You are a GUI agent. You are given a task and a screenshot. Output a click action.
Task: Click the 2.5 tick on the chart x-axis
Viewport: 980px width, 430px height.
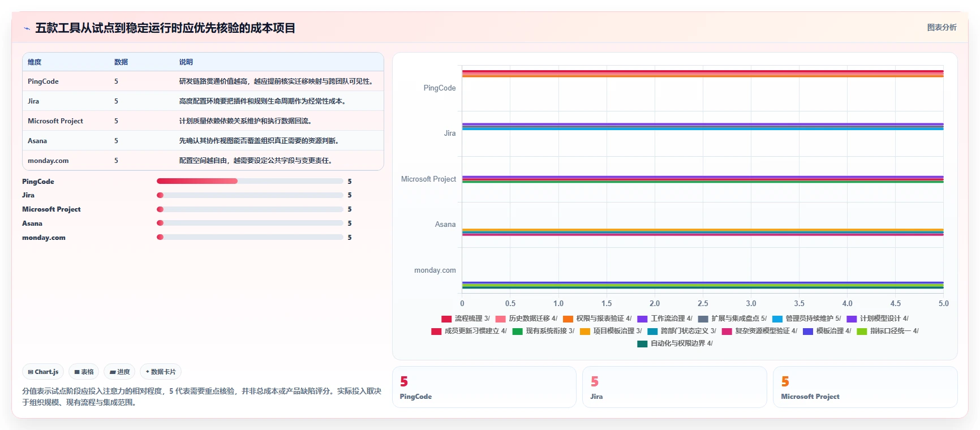703,304
